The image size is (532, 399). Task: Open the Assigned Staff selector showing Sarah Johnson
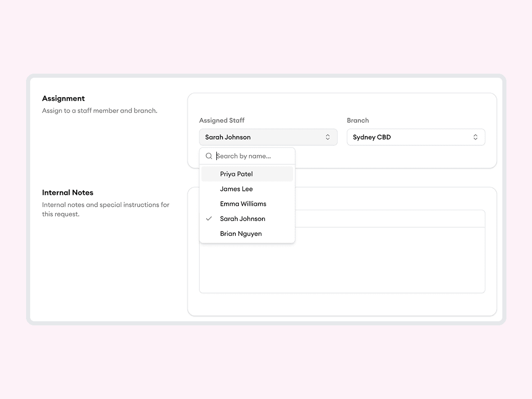point(268,137)
